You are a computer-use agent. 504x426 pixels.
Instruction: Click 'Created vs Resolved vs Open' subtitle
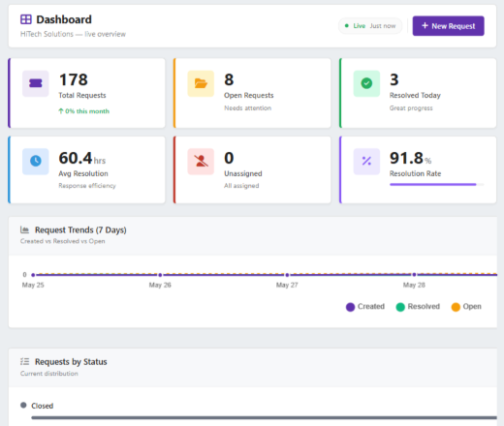[x=62, y=241]
